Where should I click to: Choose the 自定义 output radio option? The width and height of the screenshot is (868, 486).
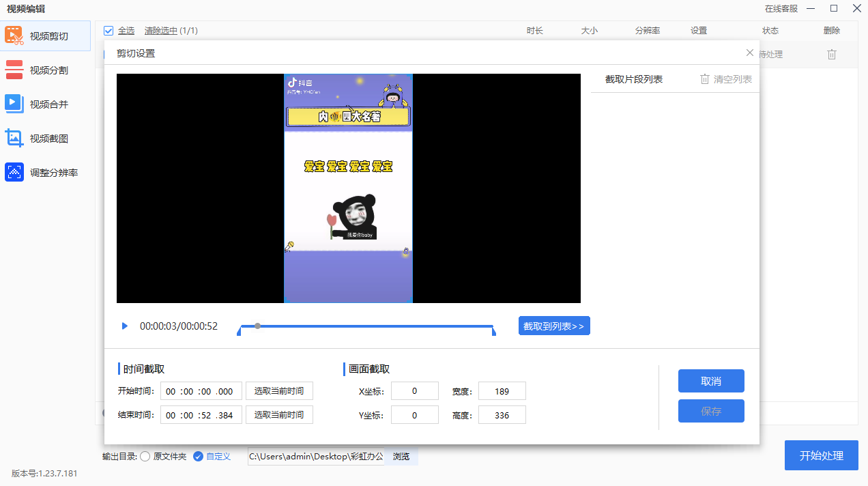pos(199,457)
